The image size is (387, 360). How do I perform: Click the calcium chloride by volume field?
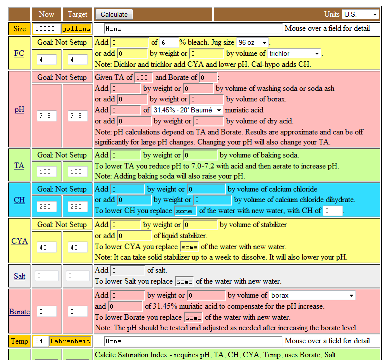pyautogui.click(x=206, y=189)
